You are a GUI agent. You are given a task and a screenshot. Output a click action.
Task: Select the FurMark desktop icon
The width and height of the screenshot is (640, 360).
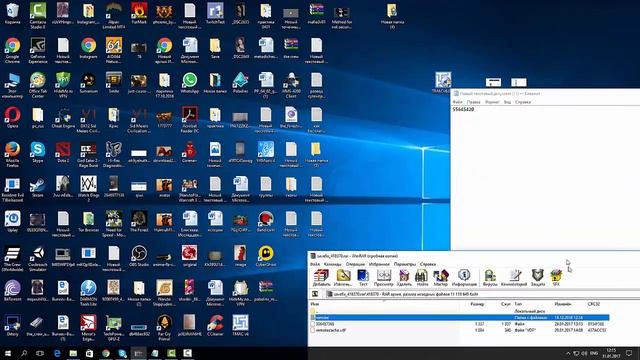coord(139,14)
